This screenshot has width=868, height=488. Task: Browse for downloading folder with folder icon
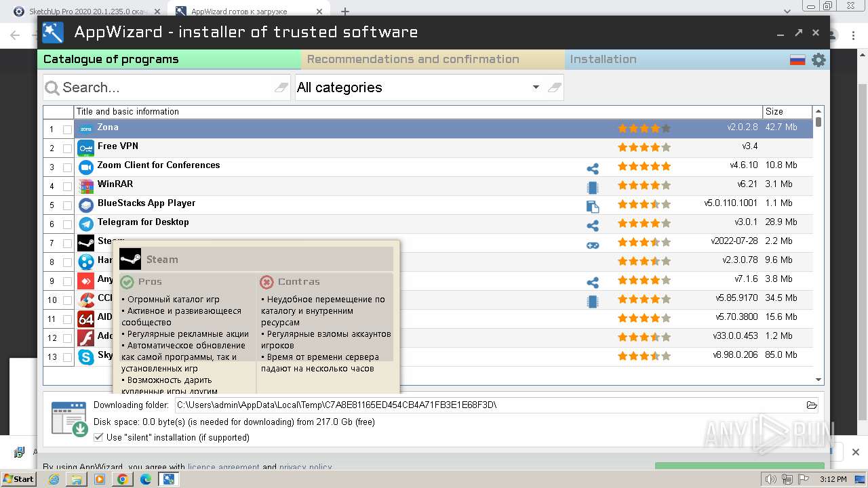pos(812,405)
